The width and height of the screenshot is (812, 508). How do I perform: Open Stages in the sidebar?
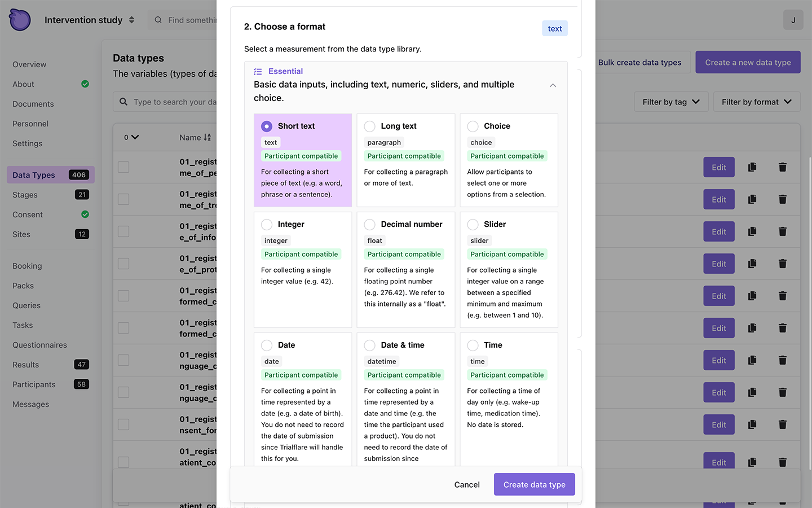point(25,195)
